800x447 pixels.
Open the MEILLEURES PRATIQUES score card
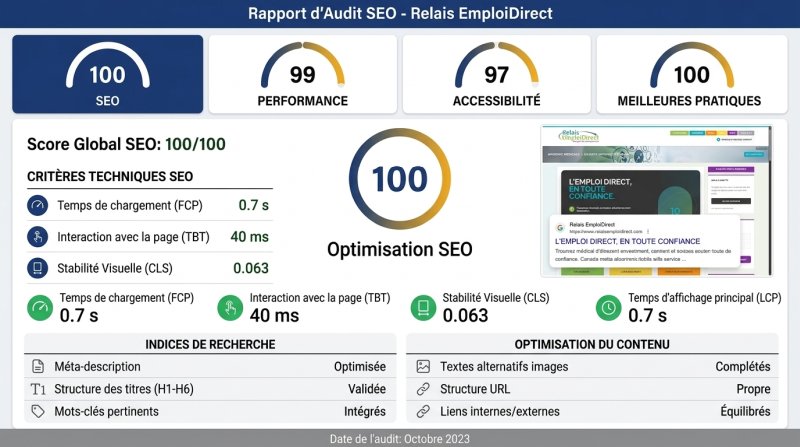[x=691, y=74]
